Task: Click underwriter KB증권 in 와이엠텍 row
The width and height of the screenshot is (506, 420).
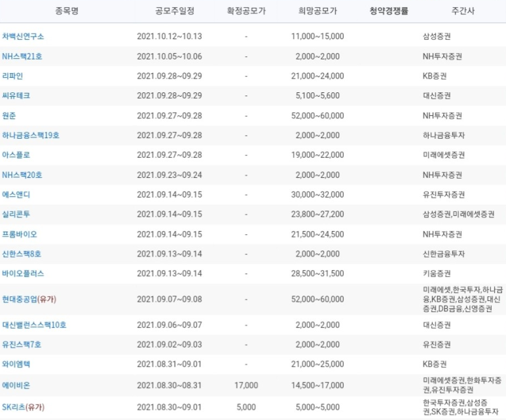Action: click(435, 364)
